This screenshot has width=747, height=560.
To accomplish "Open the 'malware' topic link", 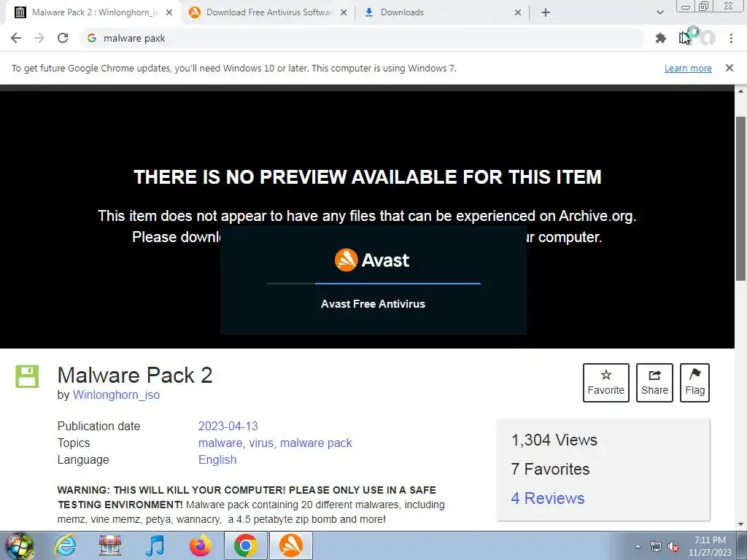I will pos(220,443).
